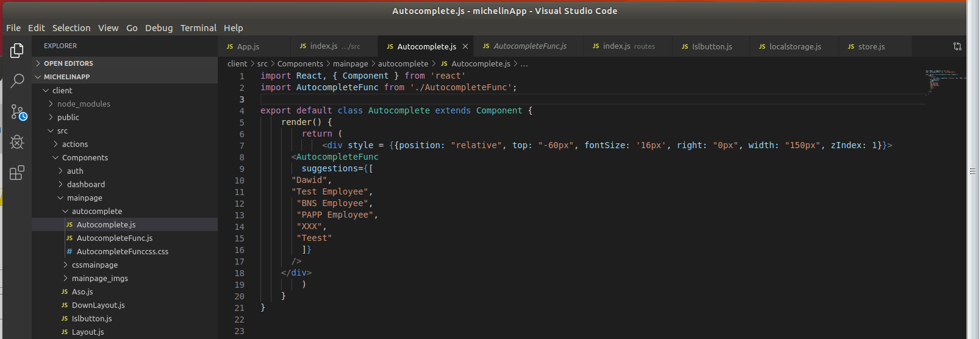Switch to the localstorage.js tab
The height and width of the screenshot is (339, 980).
(793, 46)
